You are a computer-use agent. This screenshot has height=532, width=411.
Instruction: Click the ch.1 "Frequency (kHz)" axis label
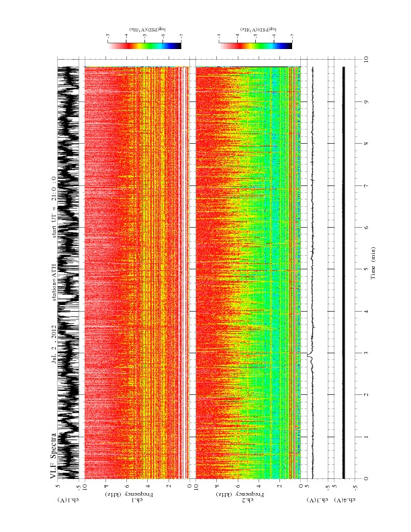[x=130, y=494]
